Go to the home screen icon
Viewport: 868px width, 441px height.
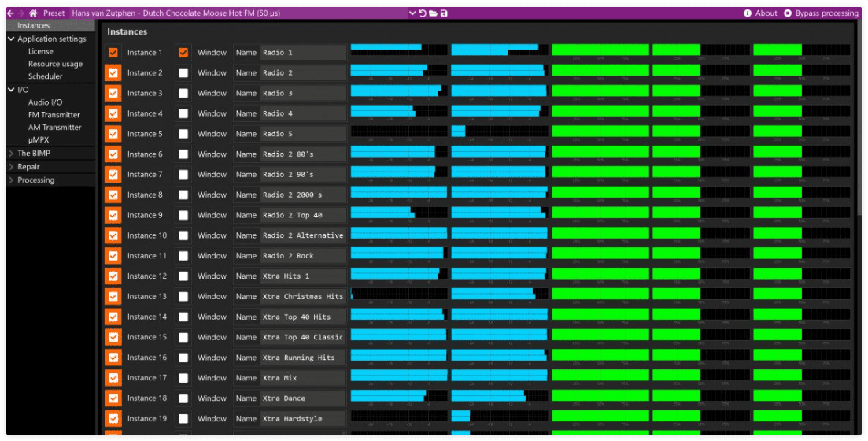coord(33,13)
